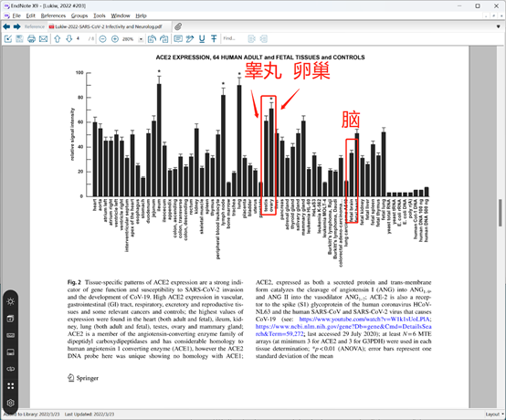Click 'Last Updated: 2022/3/23' in status bar
506x420 pixels.
(90, 415)
